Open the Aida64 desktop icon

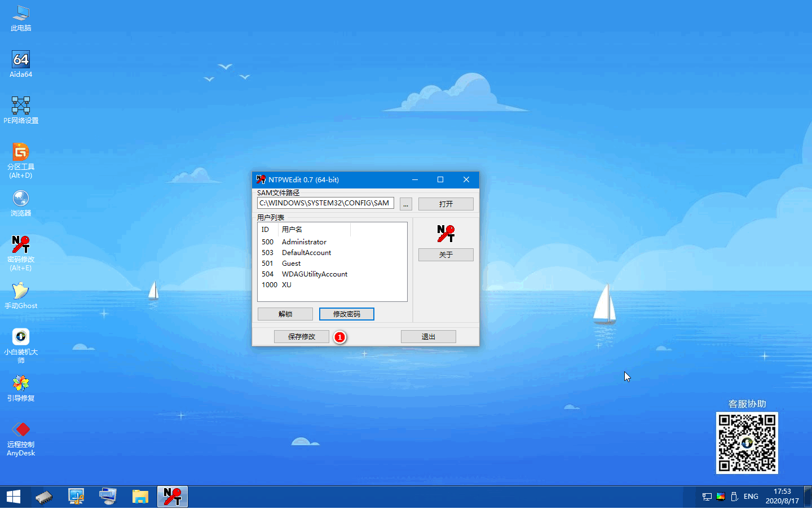click(x=21, y=60)
